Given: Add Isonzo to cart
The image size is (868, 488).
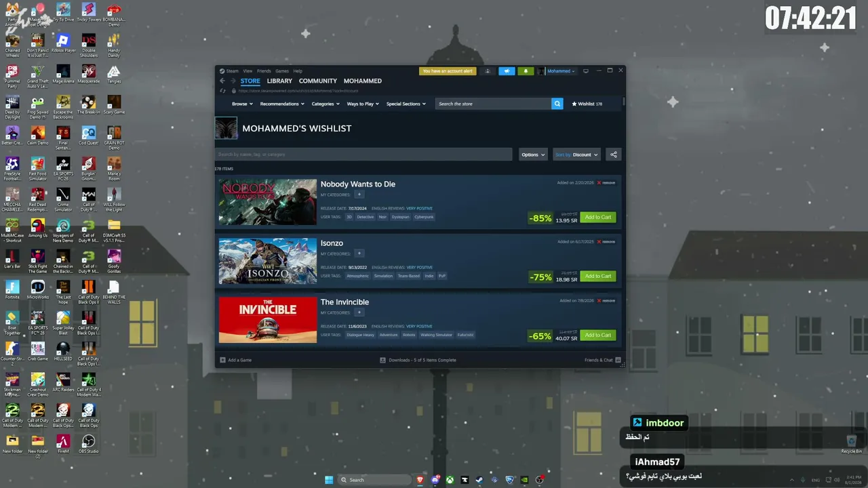Looking at the screenshot, I should [x=598, y=277].
